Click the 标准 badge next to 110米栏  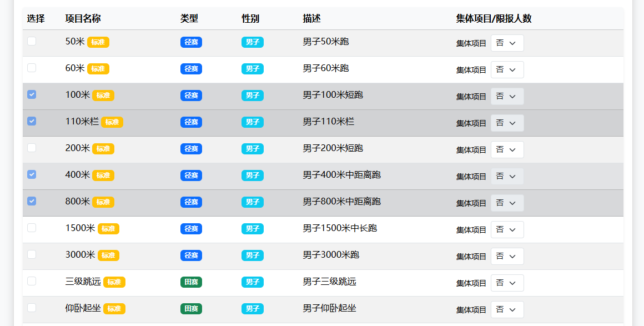pos(113,122)
